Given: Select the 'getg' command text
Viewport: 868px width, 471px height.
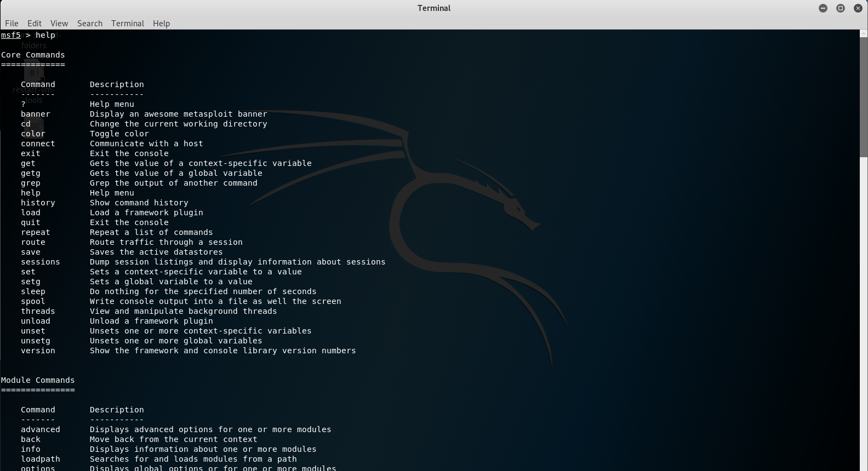Looking at the screenshot, I should click(31, 173).
